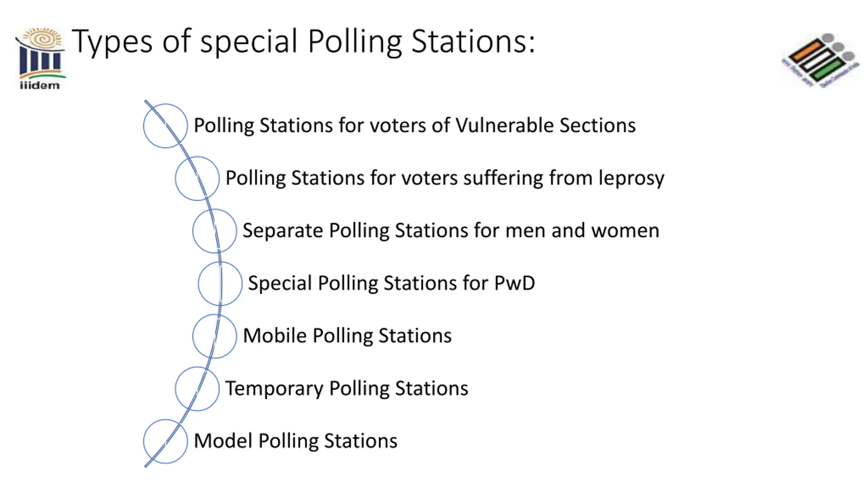Click the Election Commission tricolor logo

[820, 61]
